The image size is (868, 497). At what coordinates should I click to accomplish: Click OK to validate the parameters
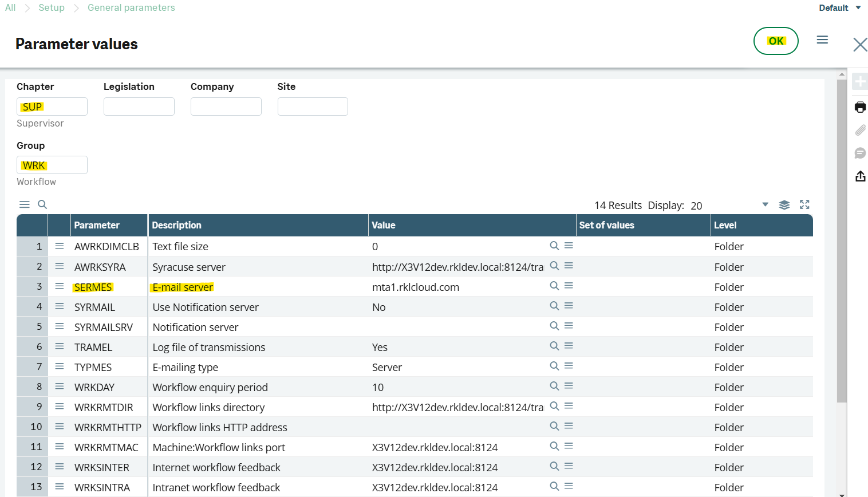tap(776, 41)
